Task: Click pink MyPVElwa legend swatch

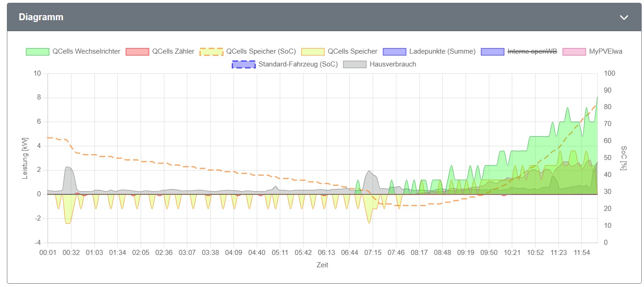Action: click(574, 51)
